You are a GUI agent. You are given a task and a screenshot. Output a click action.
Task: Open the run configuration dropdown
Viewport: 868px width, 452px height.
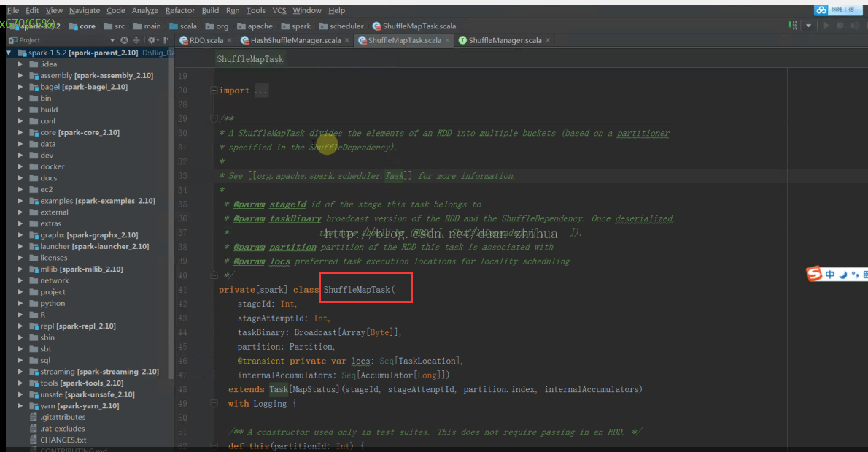click(x=809, y=26)
